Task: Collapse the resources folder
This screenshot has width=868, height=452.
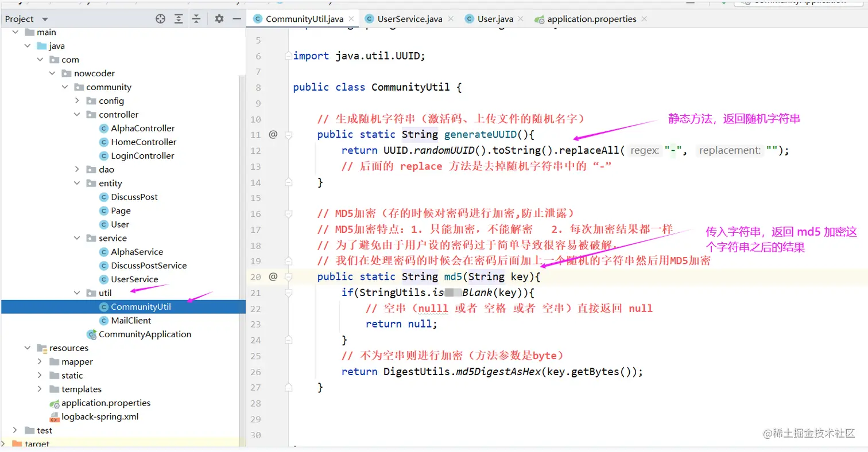Action: [27, 348]
